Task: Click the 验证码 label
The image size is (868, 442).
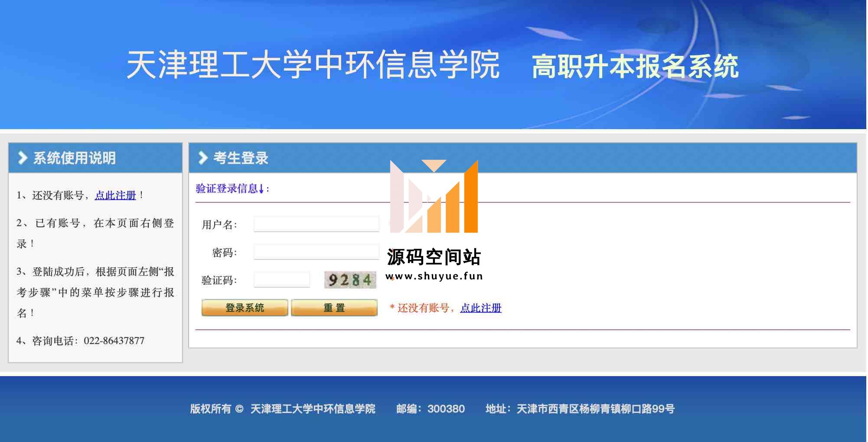Action: coord(219,280)
